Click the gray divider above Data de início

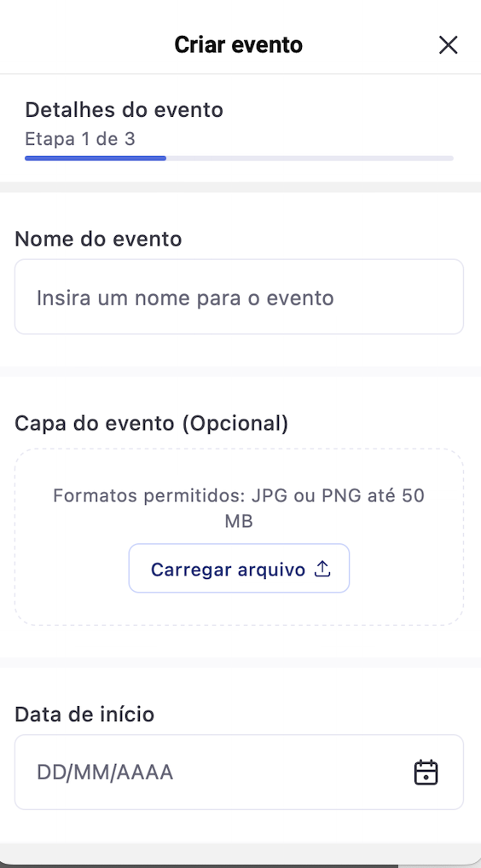tap(240, 663)
